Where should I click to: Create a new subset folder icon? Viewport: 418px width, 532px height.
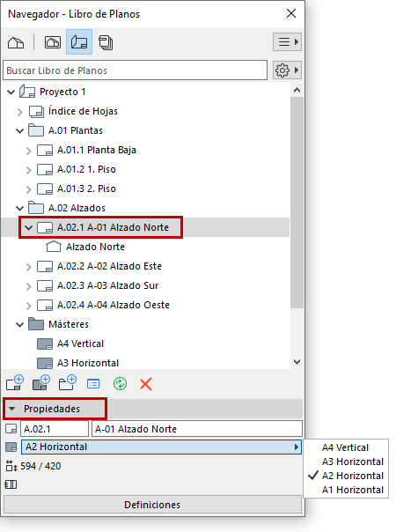[x=68, y=383]
